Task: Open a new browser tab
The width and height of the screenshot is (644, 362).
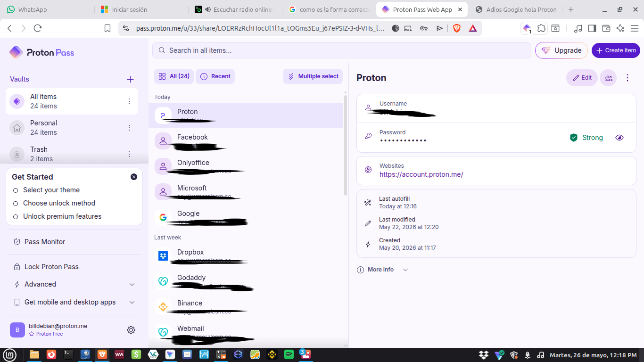Action: tap(571, 9)
